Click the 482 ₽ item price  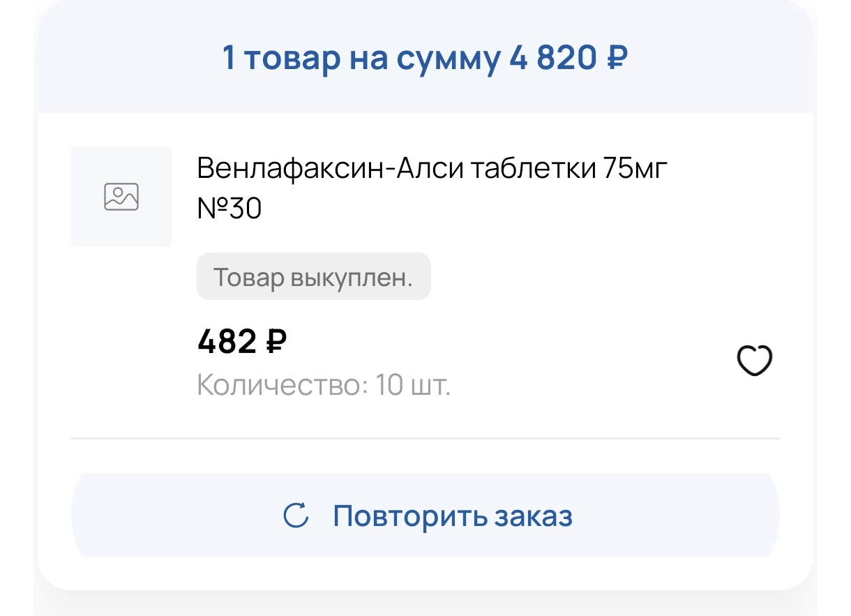tap(242, 342)
